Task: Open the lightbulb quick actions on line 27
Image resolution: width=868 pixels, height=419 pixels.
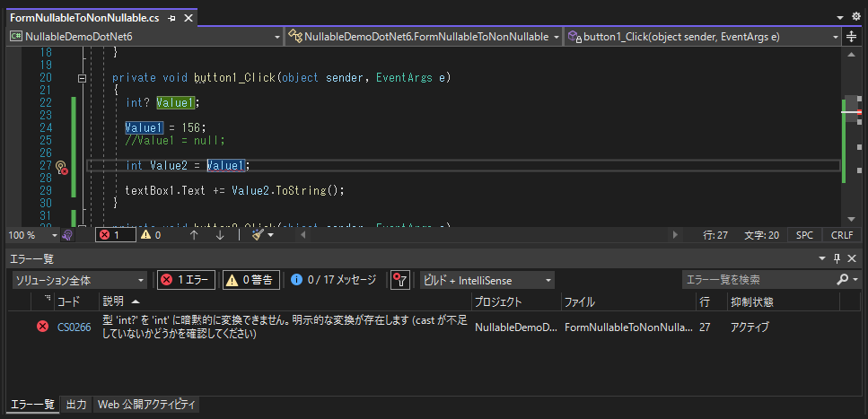Action: [61, 166]
